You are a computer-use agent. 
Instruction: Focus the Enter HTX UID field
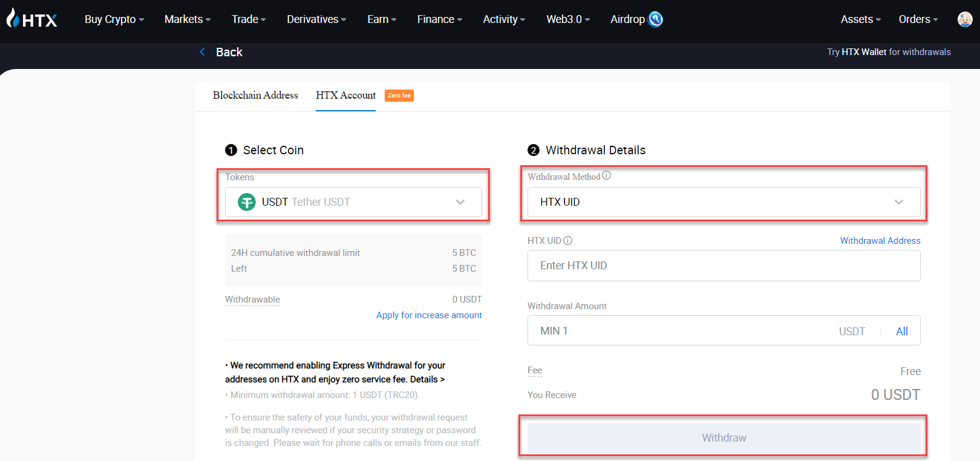coord(724,266)
